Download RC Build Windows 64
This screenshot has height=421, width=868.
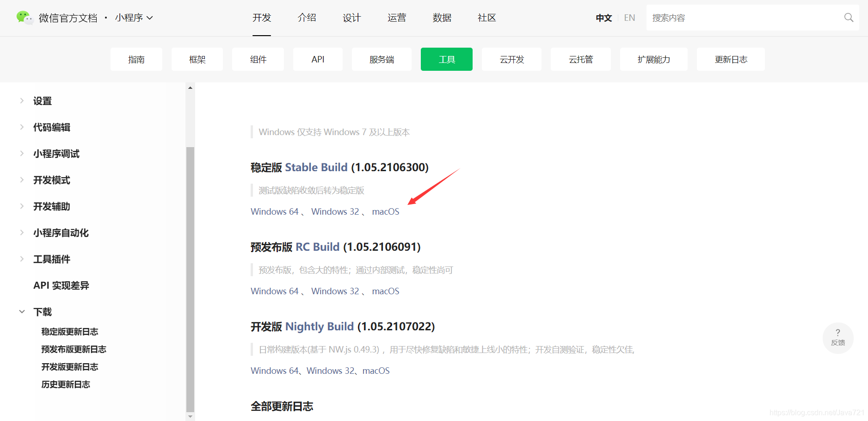coord(275,291)
